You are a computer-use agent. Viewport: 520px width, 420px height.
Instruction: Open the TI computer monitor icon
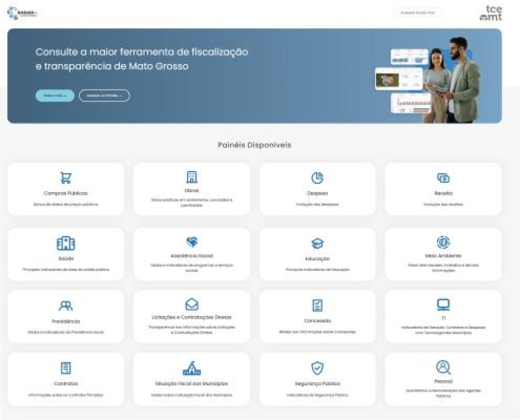(443, 305)
